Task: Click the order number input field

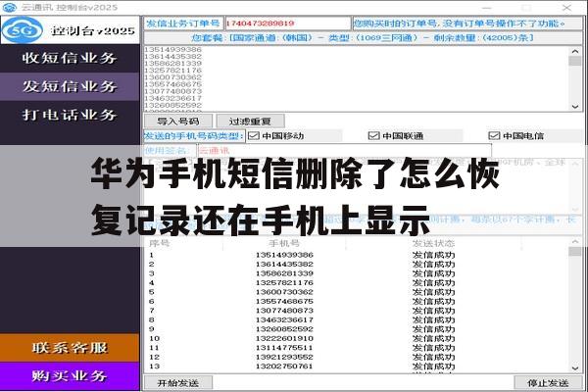Action: pos(287,24)
